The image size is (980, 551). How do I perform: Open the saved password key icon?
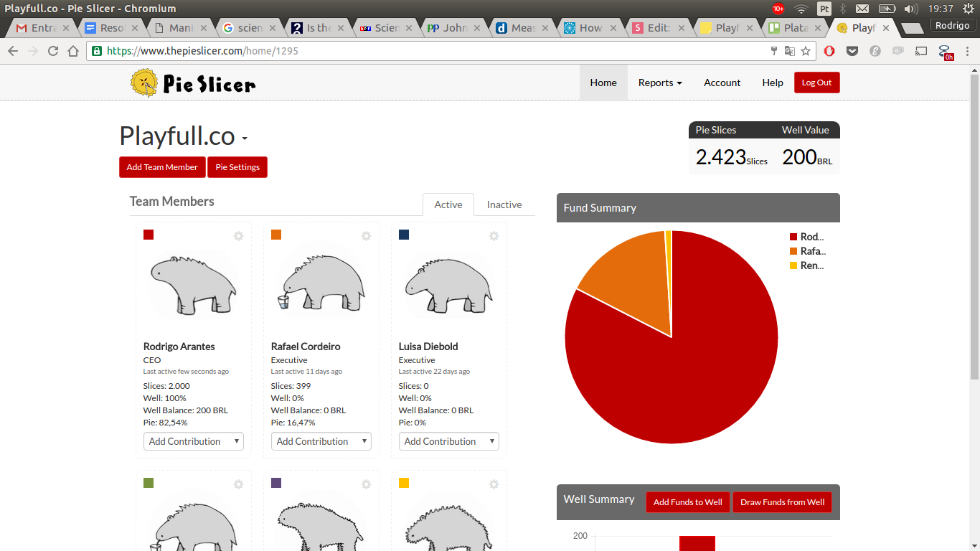coord(774,51)
